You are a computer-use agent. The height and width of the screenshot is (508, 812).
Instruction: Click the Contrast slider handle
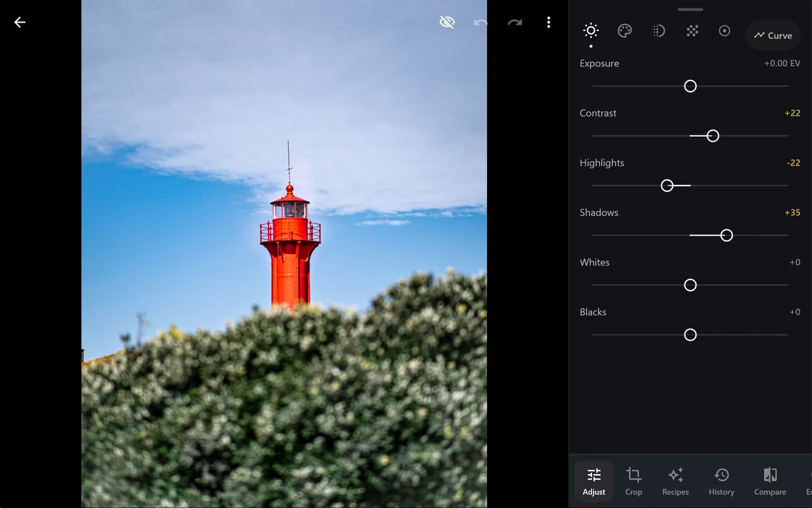[713, 135]
